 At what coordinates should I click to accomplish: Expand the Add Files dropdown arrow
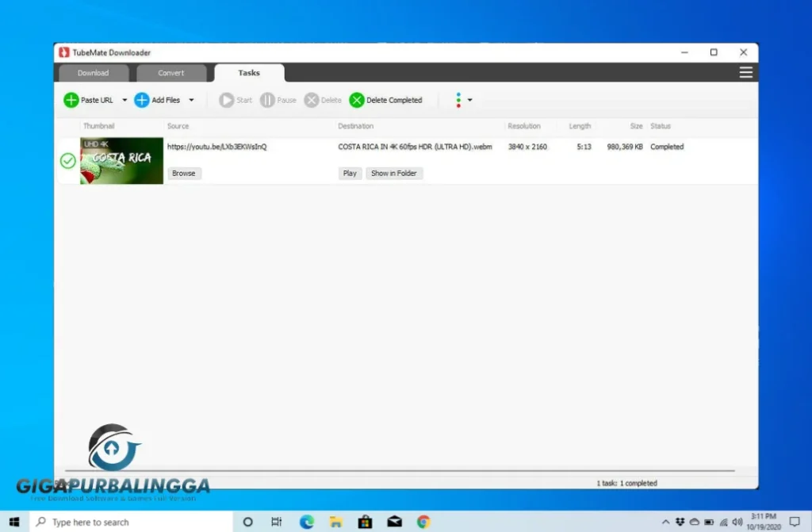(x=191, y=100)
